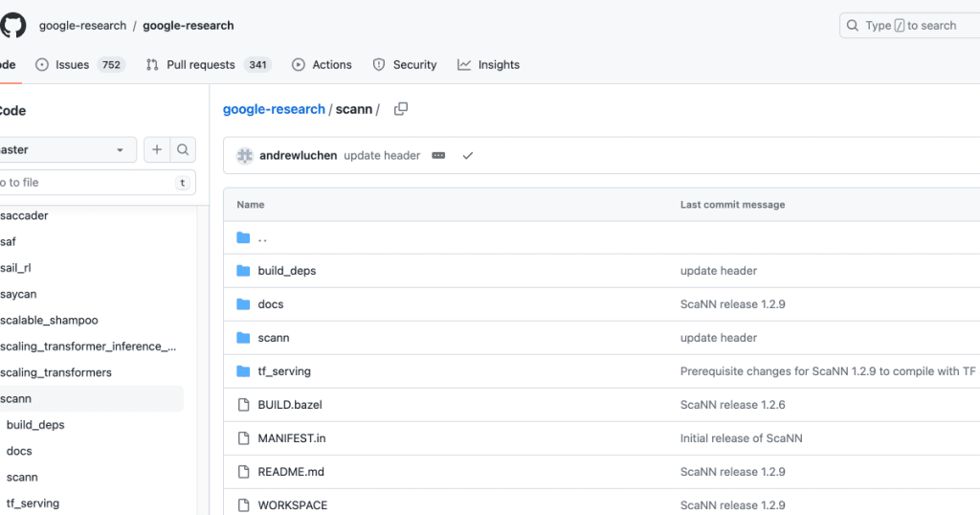Screen dimensions: 980x515
Task: Select the highlighted scann folder in tree
Action: [x=91, y=399]
